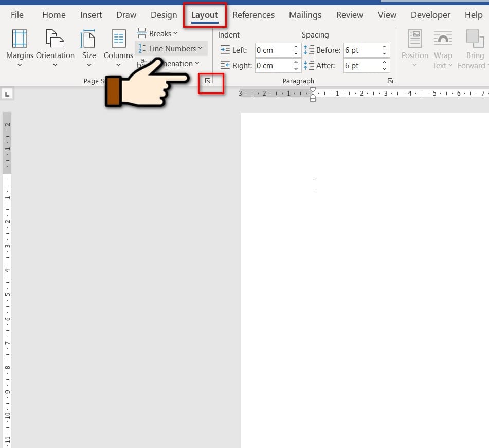Switch to the Insert tab
This screenshot has width=489, height=448.
pyautogui.click(x=90, y=15)
